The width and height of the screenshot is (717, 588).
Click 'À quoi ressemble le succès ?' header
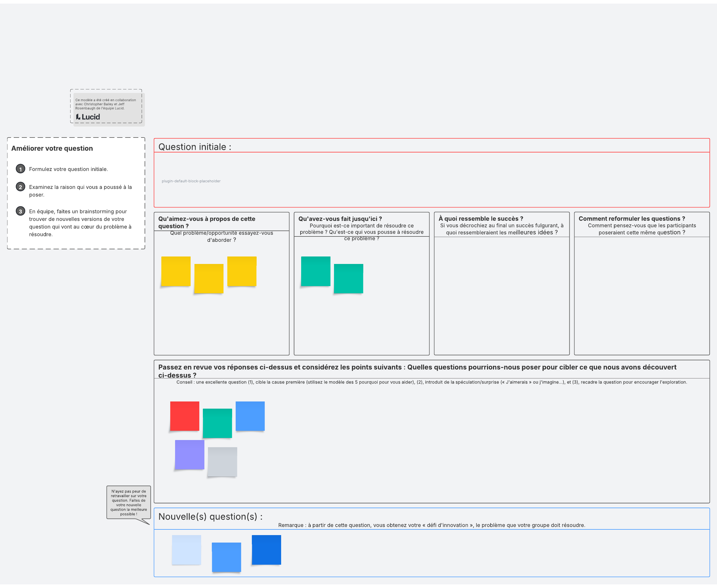pyautogui.click(x=481, y=219)
